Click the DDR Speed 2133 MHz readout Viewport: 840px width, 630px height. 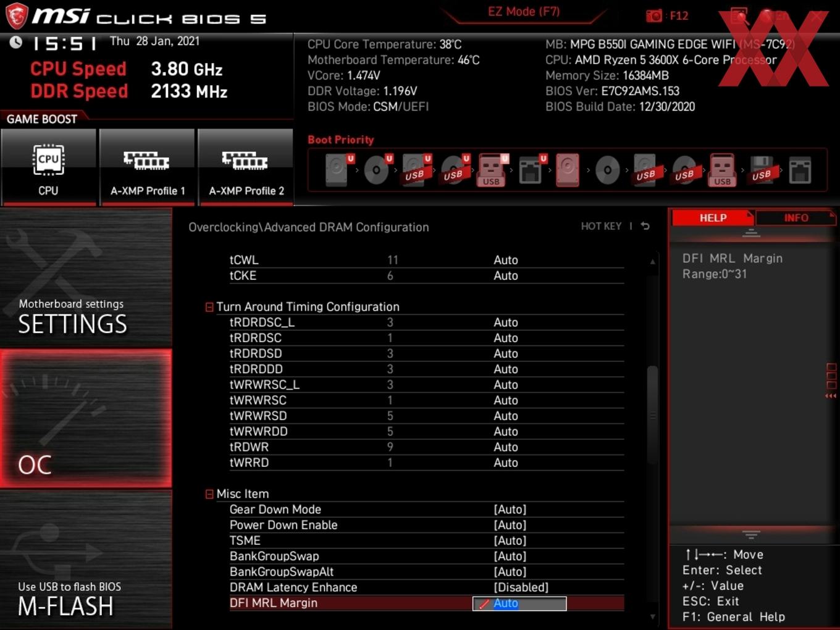[129, 91]
